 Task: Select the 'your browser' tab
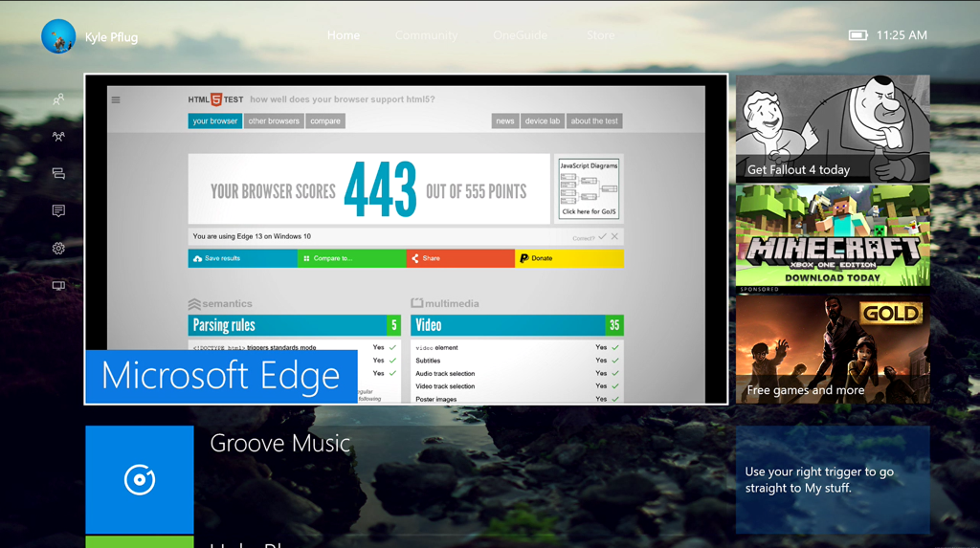215,121
